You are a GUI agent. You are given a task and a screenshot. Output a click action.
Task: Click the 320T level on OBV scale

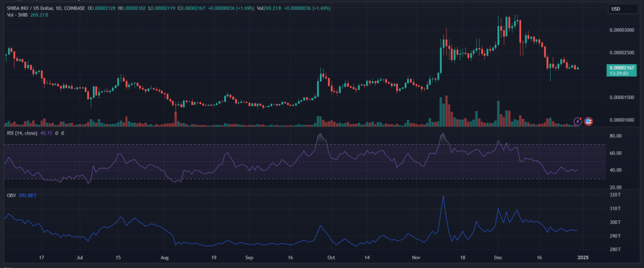coord(616,195)
